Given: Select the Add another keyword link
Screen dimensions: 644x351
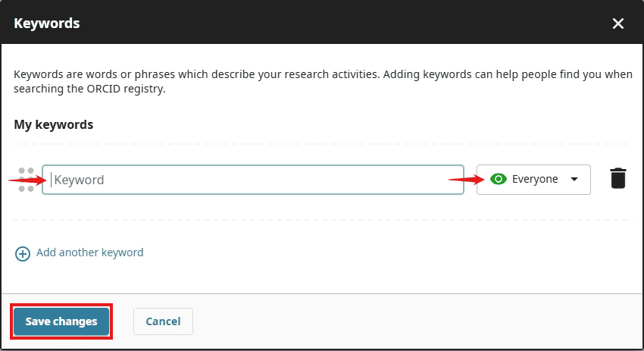Looking at the screenshot, I should point(89,252).
